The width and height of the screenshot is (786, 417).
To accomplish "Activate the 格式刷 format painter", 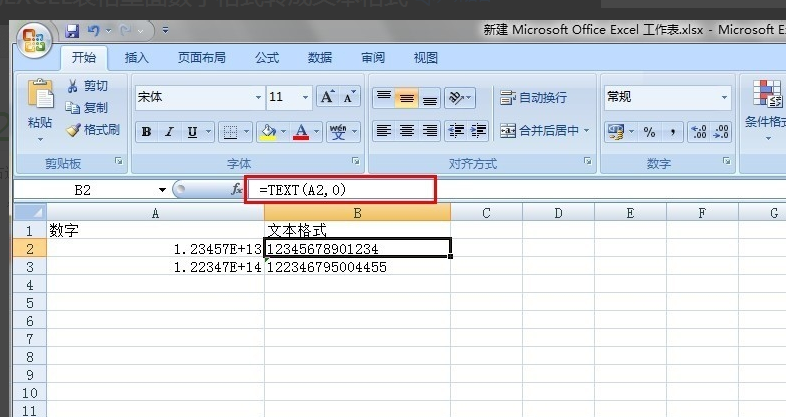I will pyautogui.click(x=93, y=130).
